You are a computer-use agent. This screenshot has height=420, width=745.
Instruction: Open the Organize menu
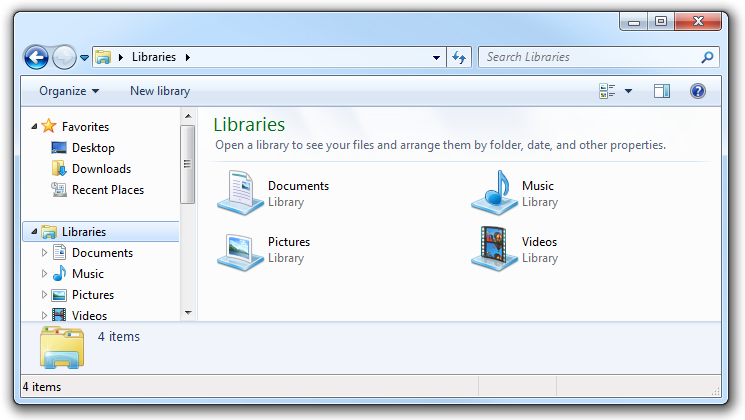click(x=69, y=91)
